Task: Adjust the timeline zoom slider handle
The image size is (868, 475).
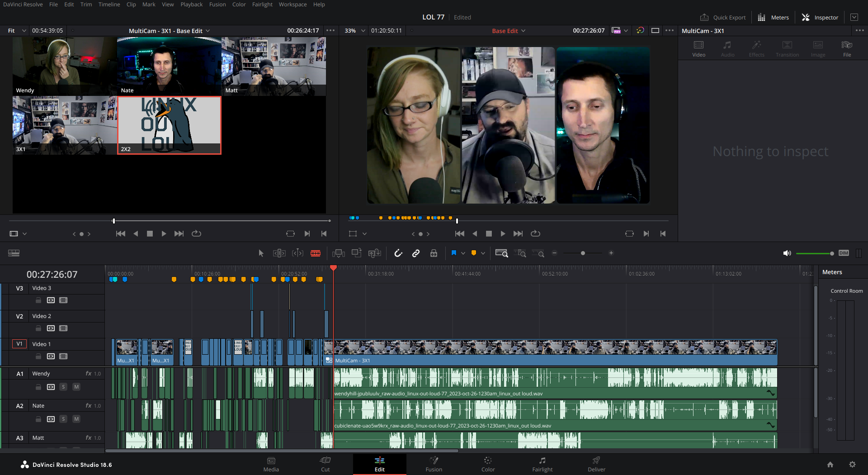Action: click(x=583, y=253)
